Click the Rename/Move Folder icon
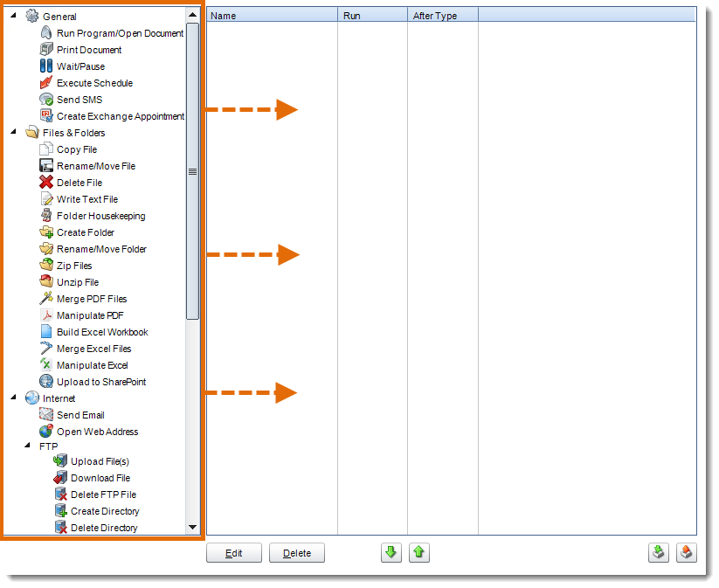 [46, 249]
